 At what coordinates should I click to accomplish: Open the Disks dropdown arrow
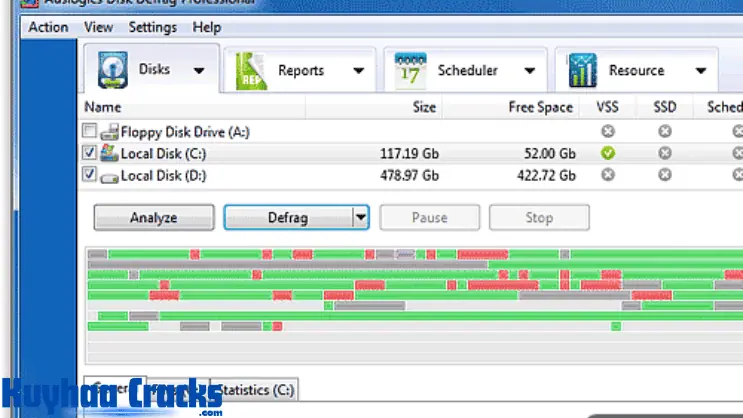tap(199, 71)
